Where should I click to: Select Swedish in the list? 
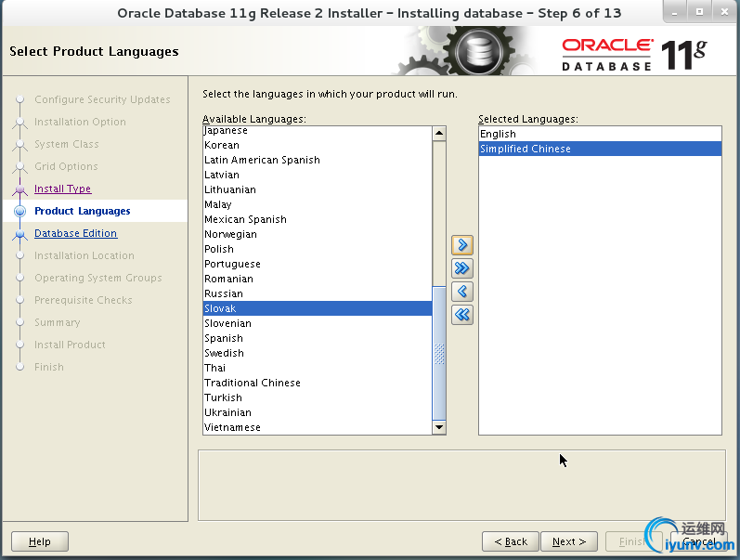tap(318, 353)
